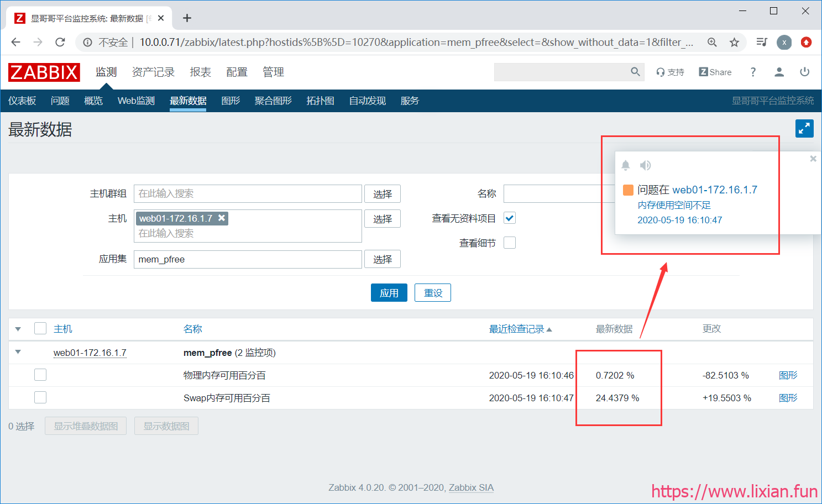This screenshot has height=504, width=822.
Task: Collapse all groups with header triangle
Action: [18, 329]
